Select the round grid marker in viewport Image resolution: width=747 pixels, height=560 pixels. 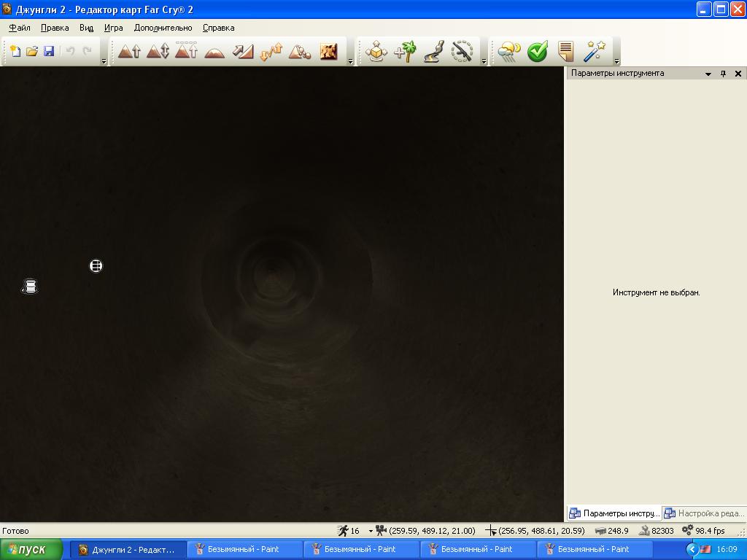pyautogui.click(x=96, y=265)
